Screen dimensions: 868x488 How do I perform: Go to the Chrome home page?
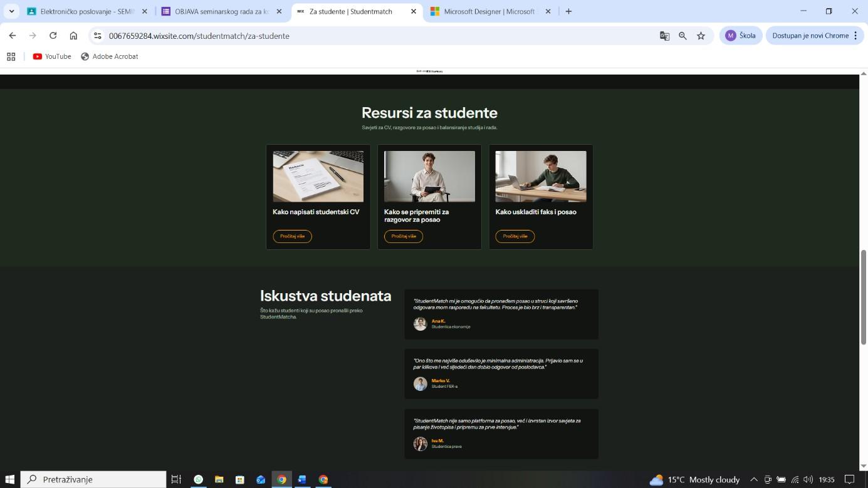point(73,36)
